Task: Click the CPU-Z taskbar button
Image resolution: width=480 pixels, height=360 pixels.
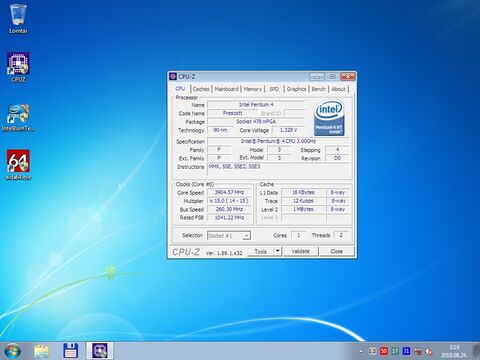Action: 100,351
